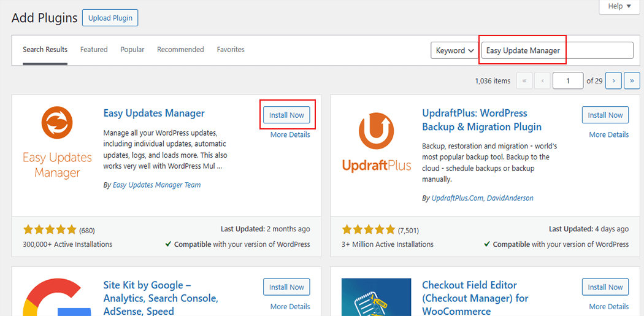Click Upload Plugin button
Image resolution: width=644 pixels, height=316 pixels.
[x=110, y=18]
